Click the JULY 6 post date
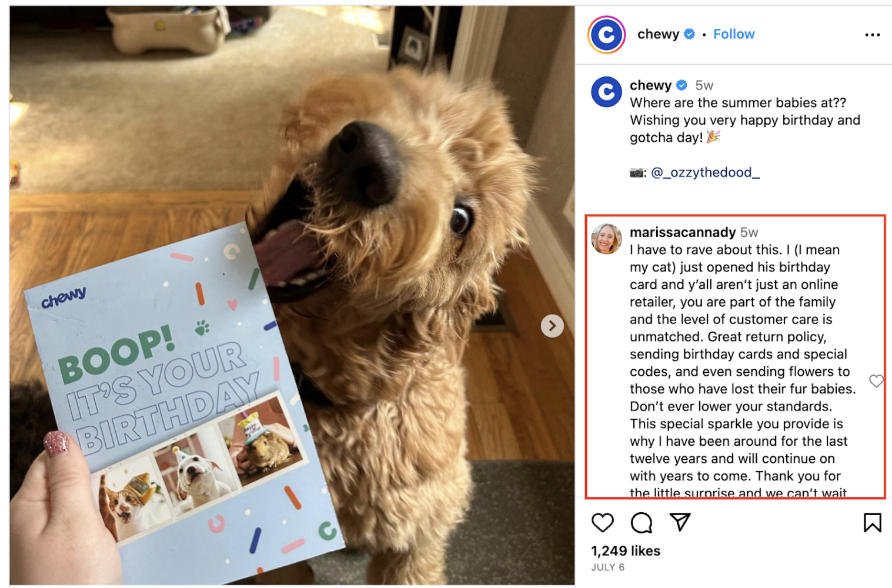This screenshot has height=588, width=892. pyautogui.click(x=608, y=567)
